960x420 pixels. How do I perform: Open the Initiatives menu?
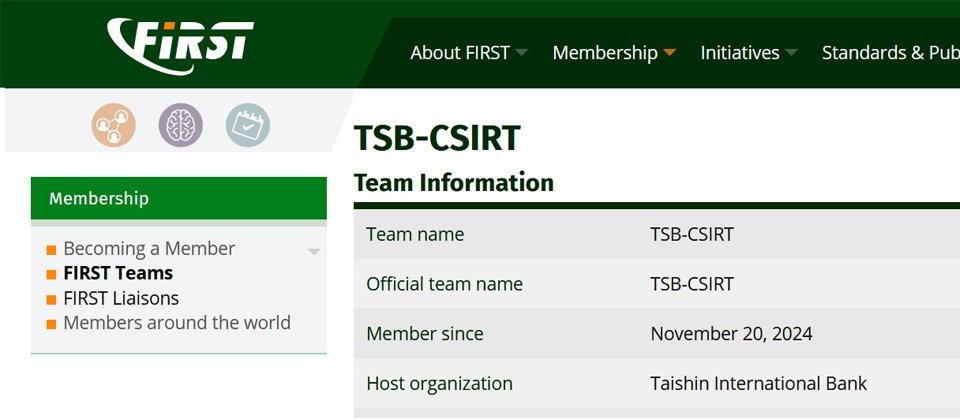click(x=740, y=53)
